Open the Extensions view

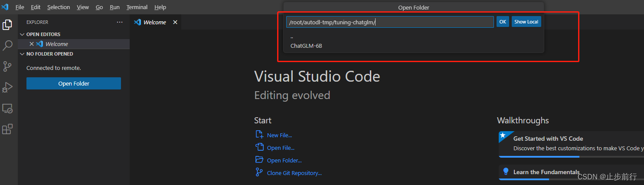7,129
